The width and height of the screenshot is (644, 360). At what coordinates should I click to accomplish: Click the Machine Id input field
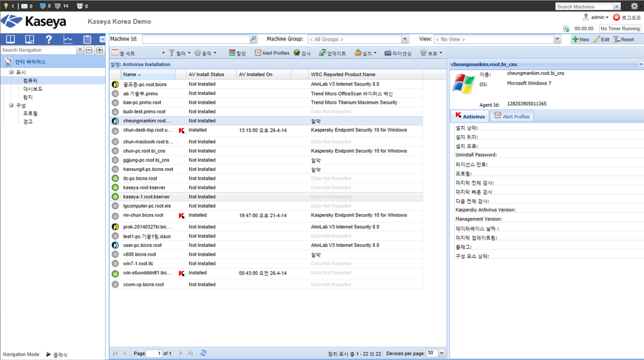(x=196, y=39)
